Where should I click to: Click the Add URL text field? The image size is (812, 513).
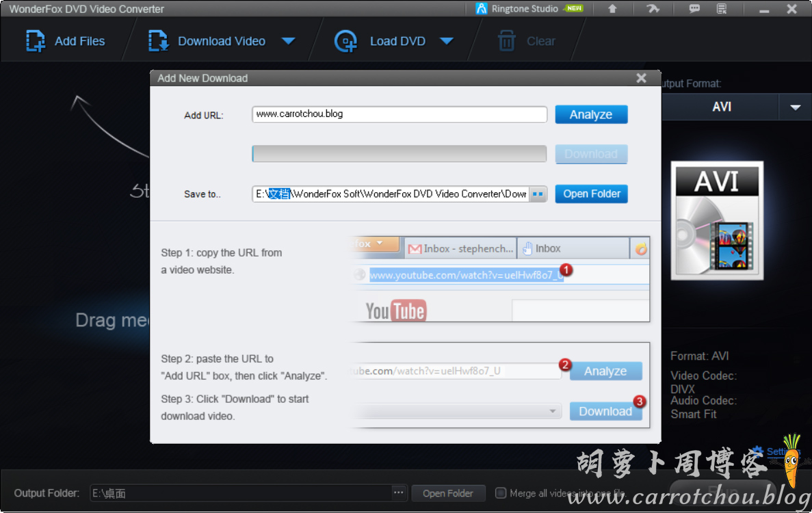(x=400, y=114)
